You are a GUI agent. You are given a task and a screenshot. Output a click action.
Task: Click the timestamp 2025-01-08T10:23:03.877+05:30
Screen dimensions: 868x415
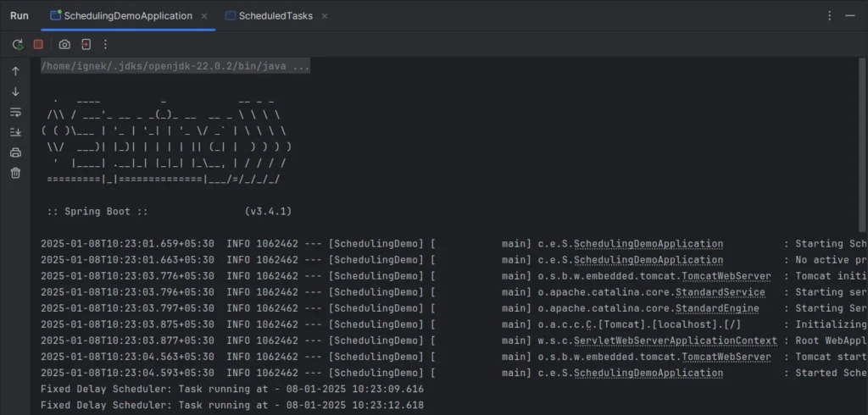click(127, 340)
